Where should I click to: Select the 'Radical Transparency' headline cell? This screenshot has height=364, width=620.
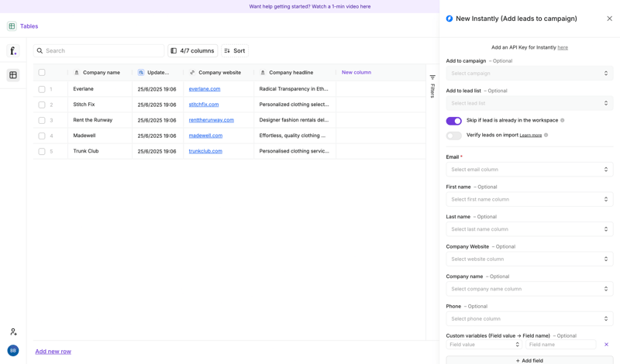(294, 89)
